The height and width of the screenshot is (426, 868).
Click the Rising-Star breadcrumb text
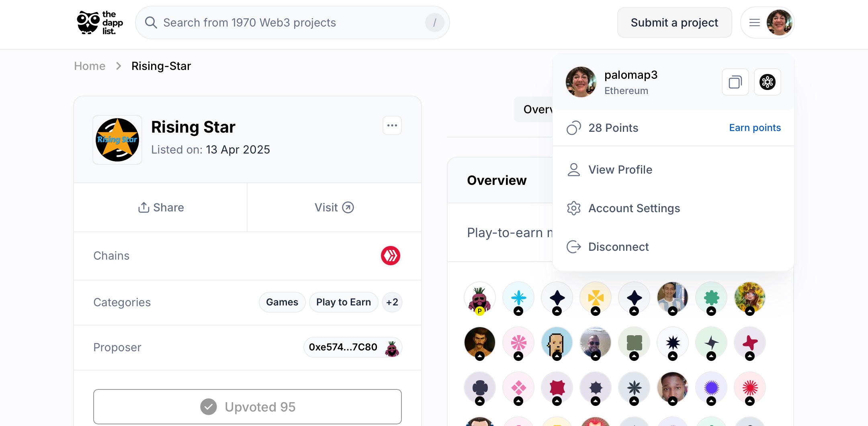pyautogui.click(x=161, y=66)
